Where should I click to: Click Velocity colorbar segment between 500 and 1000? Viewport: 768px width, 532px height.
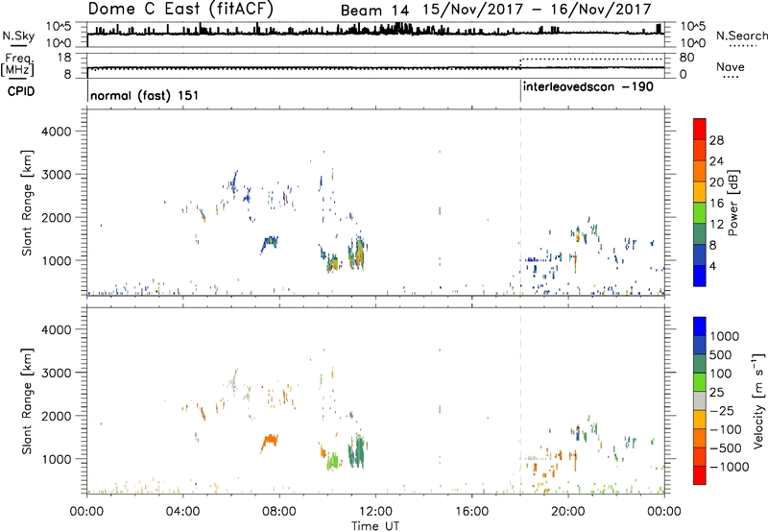pyautogui.click(x=700, y=345)
